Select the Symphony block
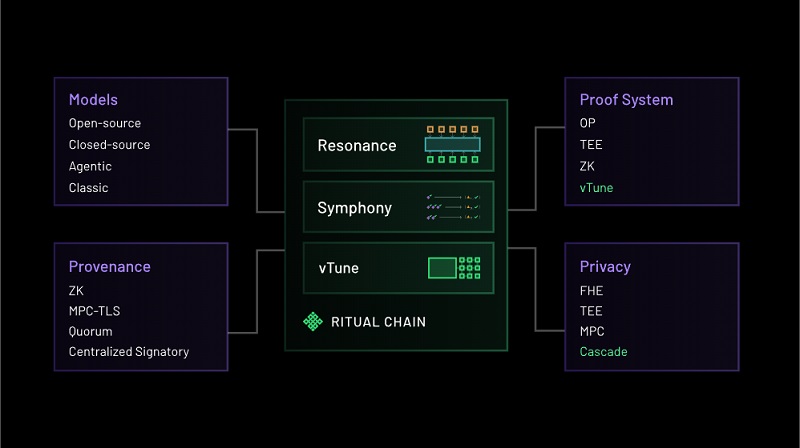The image size is (800, 448). coord(398,207)
